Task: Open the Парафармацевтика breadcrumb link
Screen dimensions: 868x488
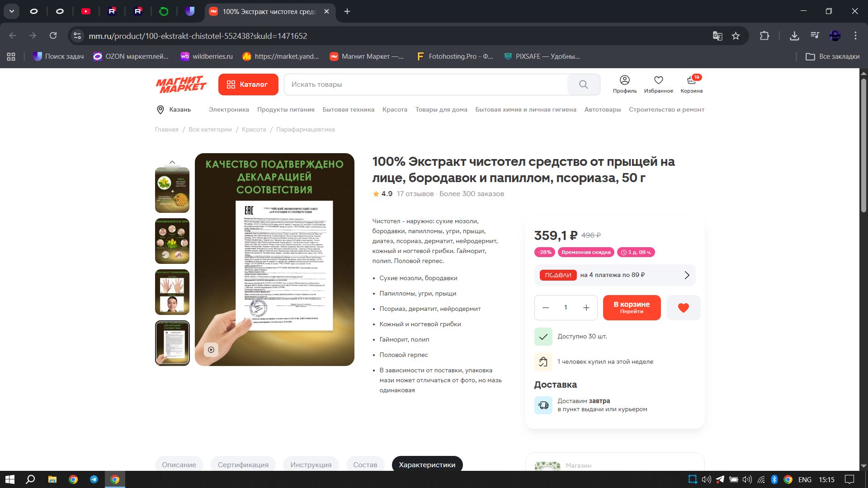Action: 305,129
